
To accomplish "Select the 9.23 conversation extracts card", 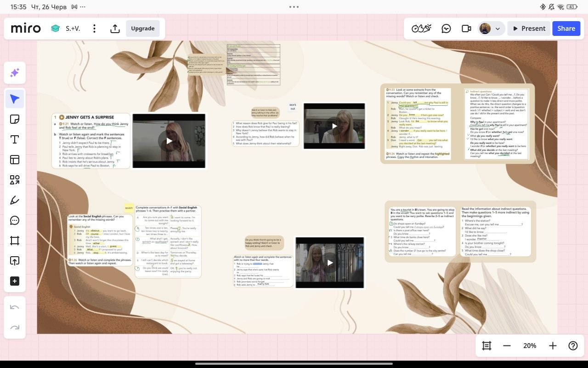I will [x=418, y=124].
